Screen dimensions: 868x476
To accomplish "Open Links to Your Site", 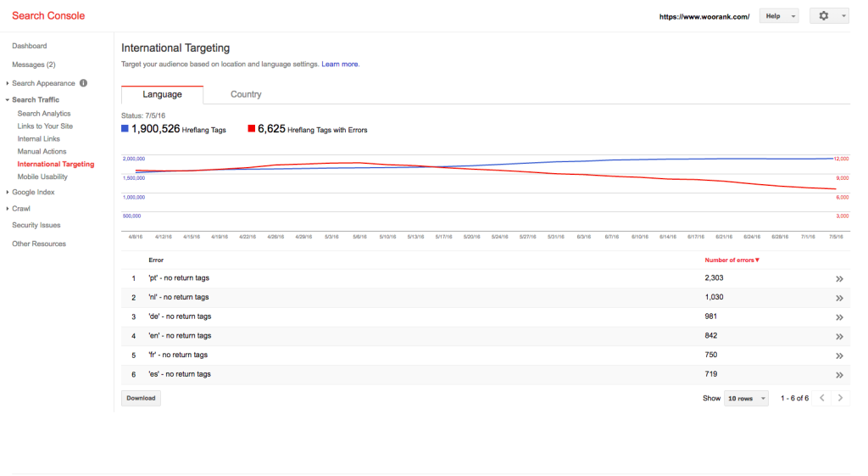I will [45, 126].
